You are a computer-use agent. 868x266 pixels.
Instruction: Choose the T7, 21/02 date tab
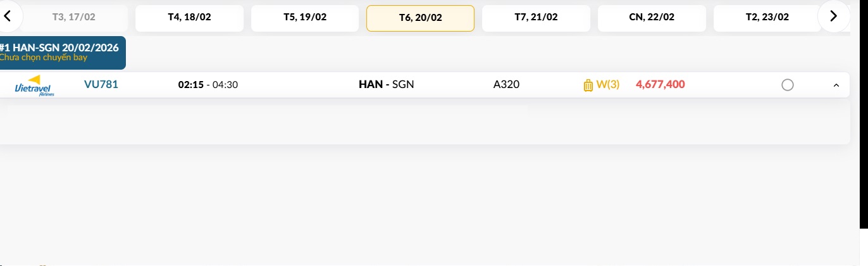pyautogui.click(x=536, y=18)
